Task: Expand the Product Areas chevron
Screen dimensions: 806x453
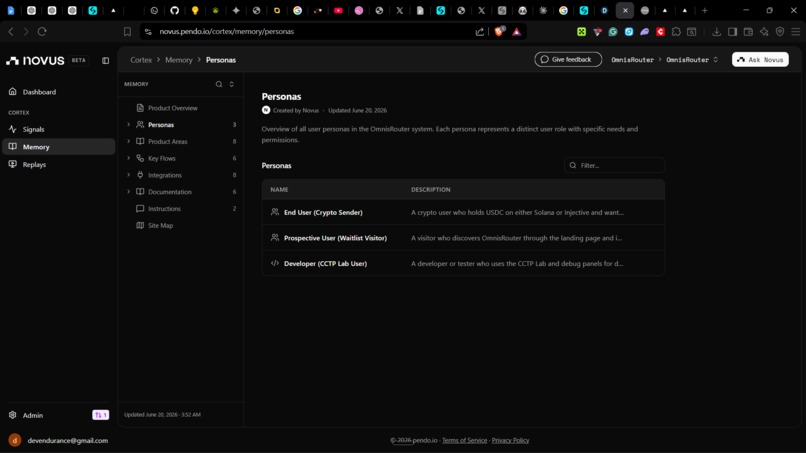Action: [129, 141]
